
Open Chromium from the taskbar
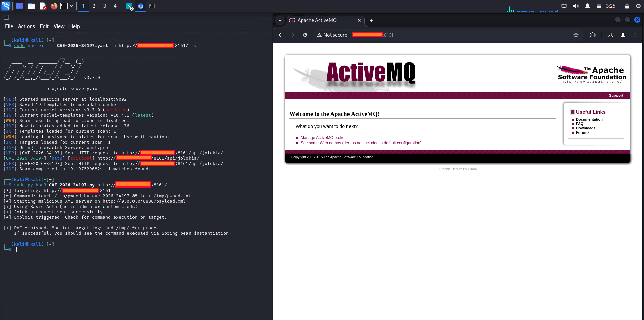[141, 6]
